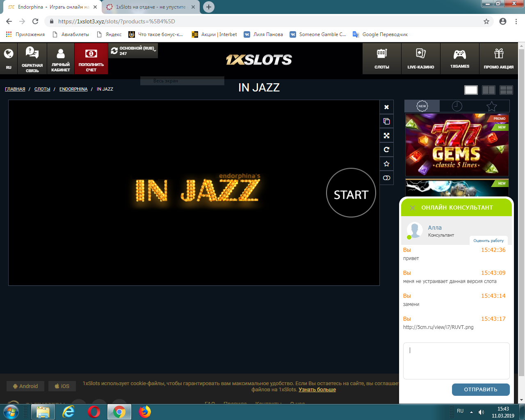This screenshot has width=525, height=420.
Task: Open the Chrome profile icon
Action: 503,21
